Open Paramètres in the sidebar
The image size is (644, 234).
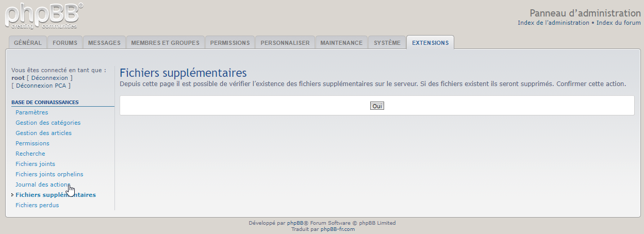point(32,112)
